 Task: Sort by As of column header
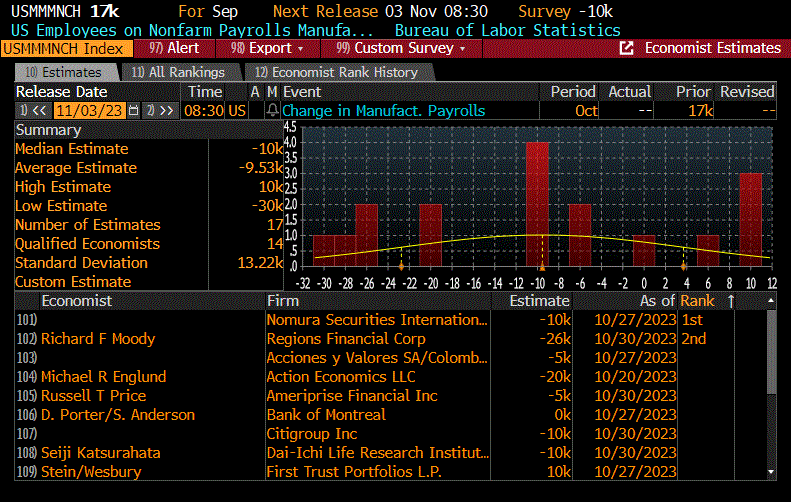pyautogui.click(x=657, y=301)
